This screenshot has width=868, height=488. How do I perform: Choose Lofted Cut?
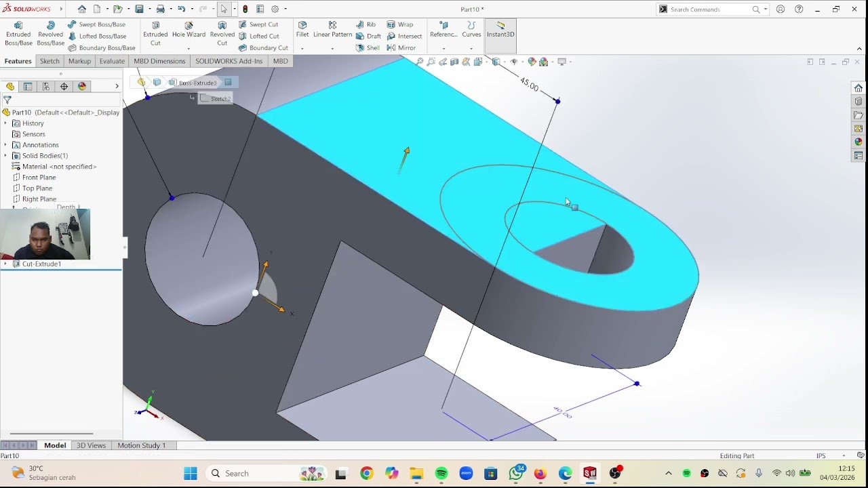(x=258, y=36)
